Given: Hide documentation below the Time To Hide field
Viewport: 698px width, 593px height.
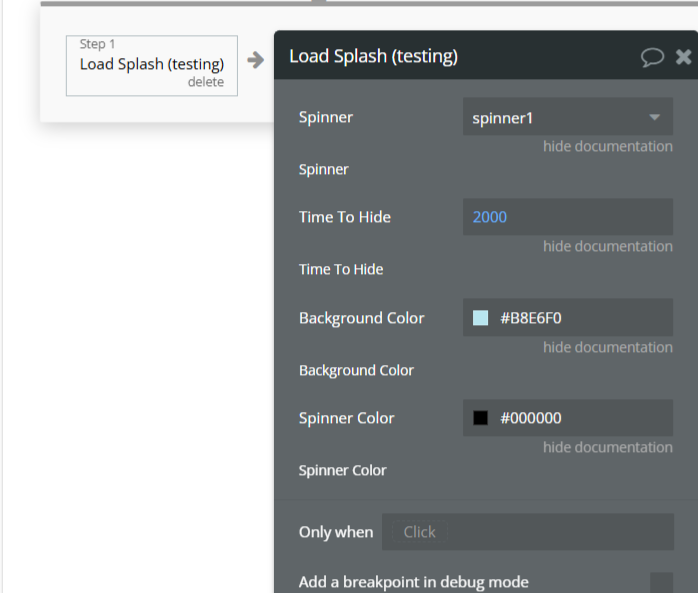Looking at the screenshot, I should [607, 247].
